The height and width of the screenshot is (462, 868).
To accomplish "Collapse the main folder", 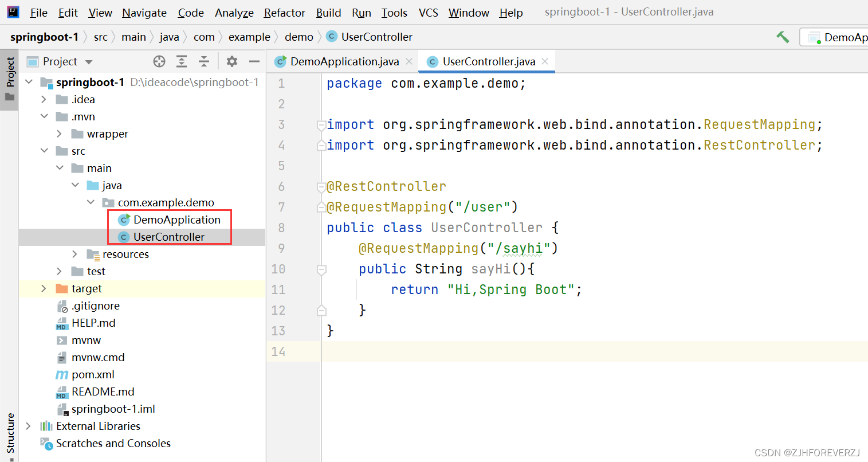I will click(60, 168).
